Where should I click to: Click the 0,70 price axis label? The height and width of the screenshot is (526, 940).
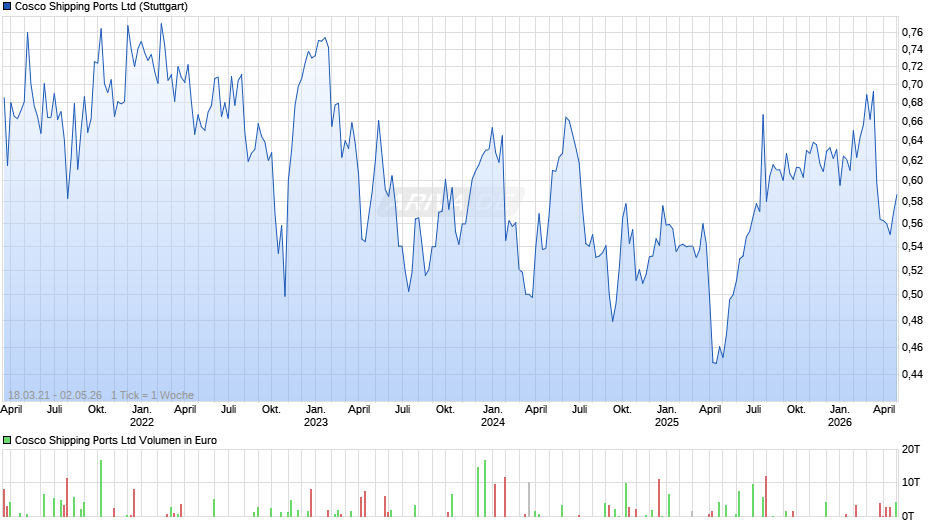click(912, 84)
